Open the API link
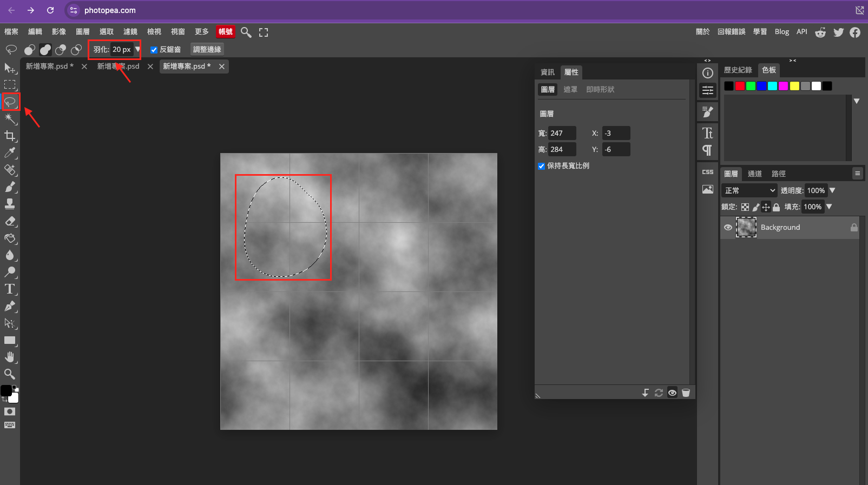 [802, 32]
